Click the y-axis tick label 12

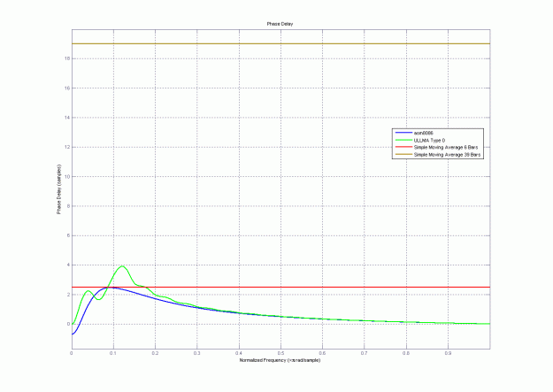coord(67,147)
